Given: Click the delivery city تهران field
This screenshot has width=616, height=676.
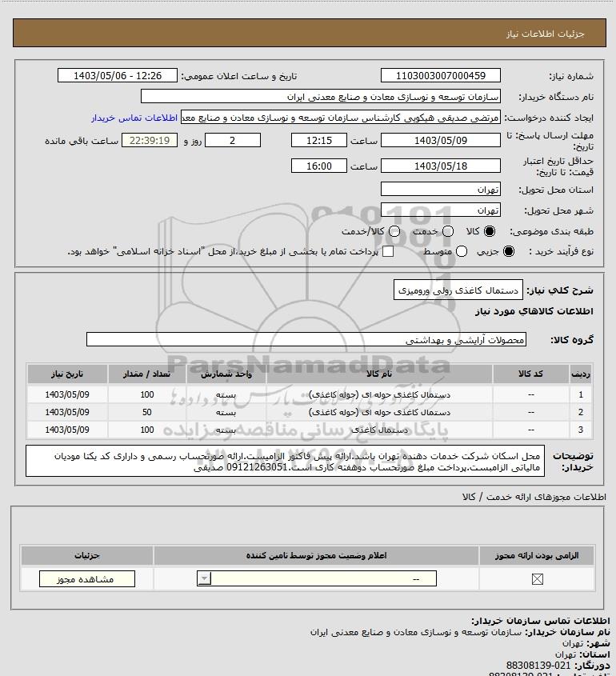Looking at the screenshot, I should tap(441, 210).
